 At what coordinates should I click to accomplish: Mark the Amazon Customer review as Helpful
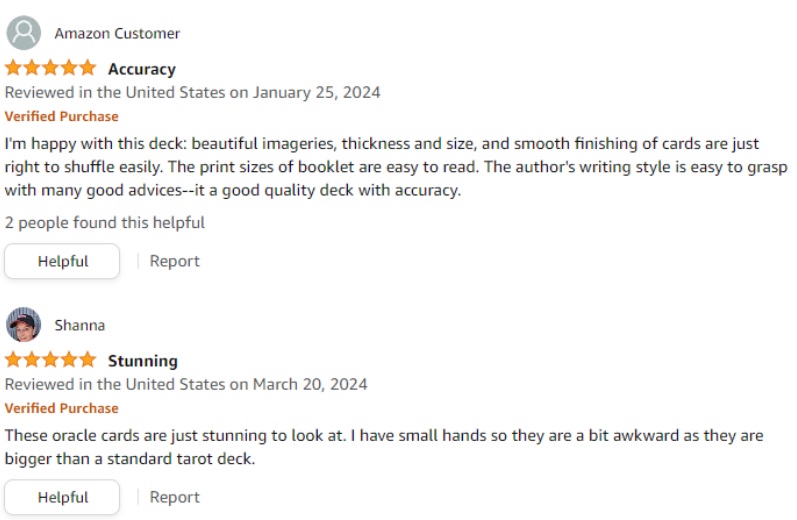(62, 261)
